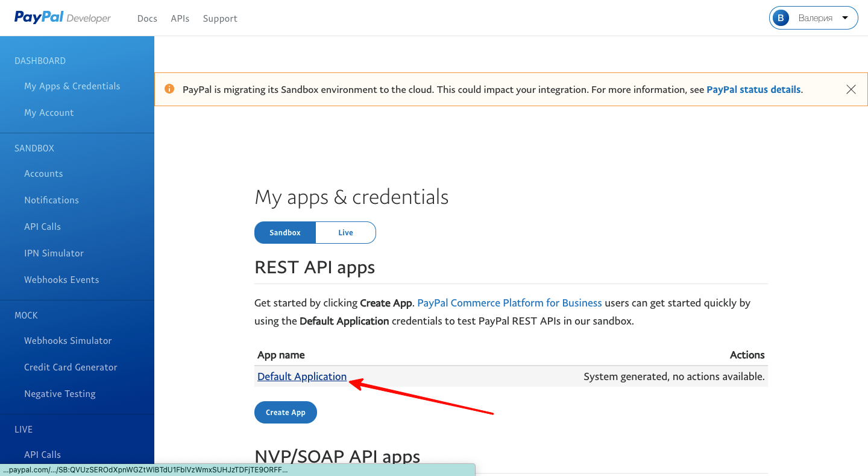The height and width of the screenshot is (476, 868).
Task: Open the Webhooks Simulator
Action: 68,341
